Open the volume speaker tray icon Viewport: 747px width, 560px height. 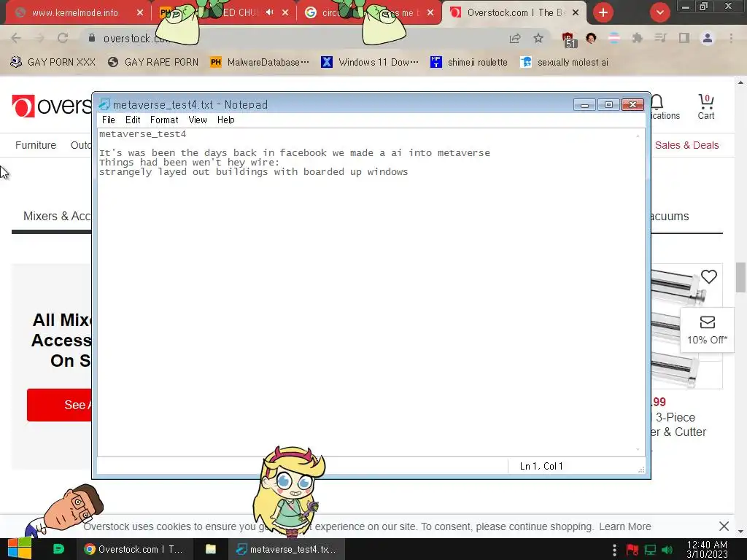tap(667, 550)
